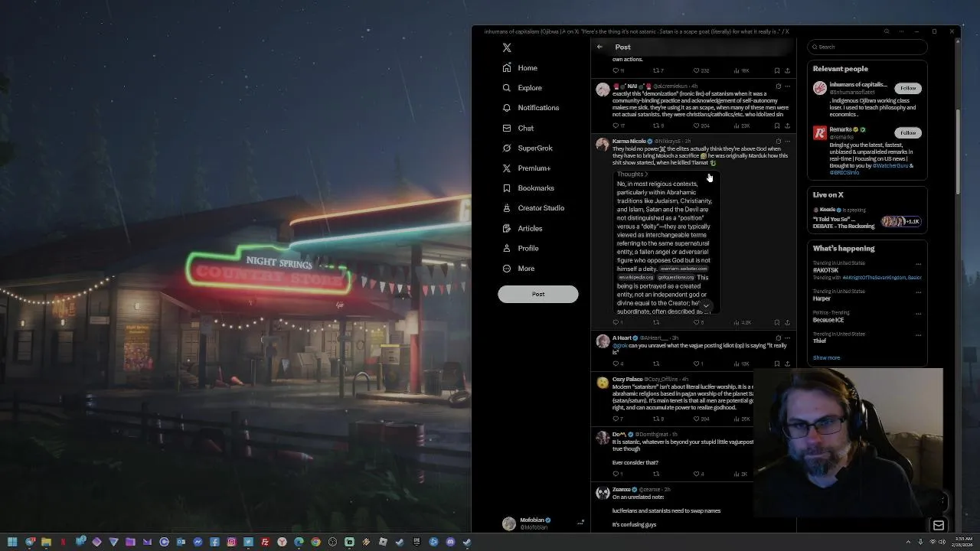Image resolution: width=980 pixels, height=551 pixels.
Task: Open more options for the Harper trend
Action: (x=918, y=292)
